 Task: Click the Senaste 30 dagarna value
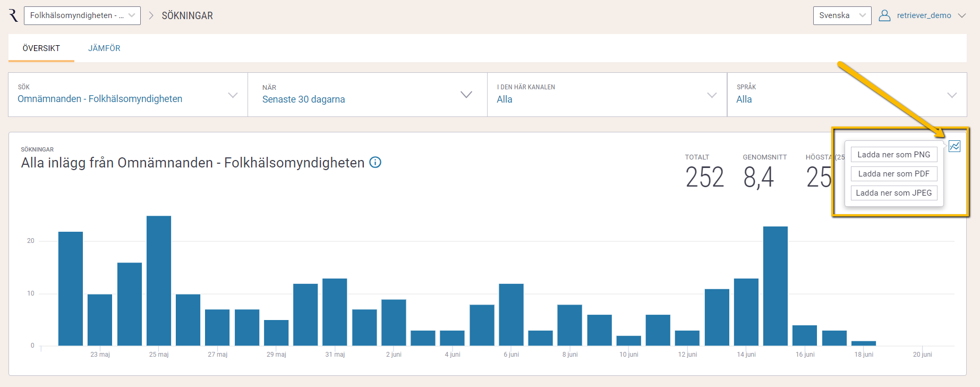(x=304, y=99)
